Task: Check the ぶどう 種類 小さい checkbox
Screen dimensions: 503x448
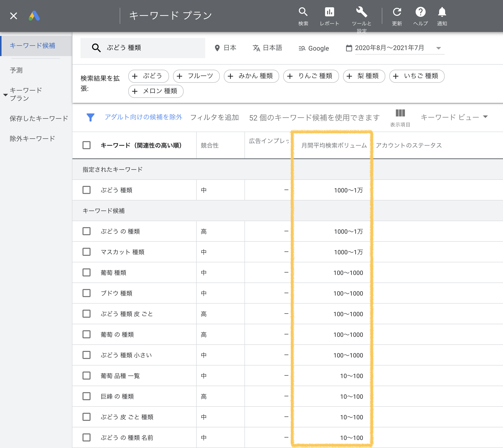Action: pyautogui.click(x=87, y=355)
